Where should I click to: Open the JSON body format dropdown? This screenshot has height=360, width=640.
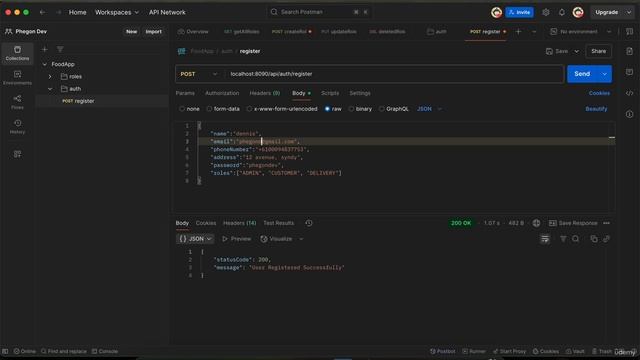pos(429,109)
